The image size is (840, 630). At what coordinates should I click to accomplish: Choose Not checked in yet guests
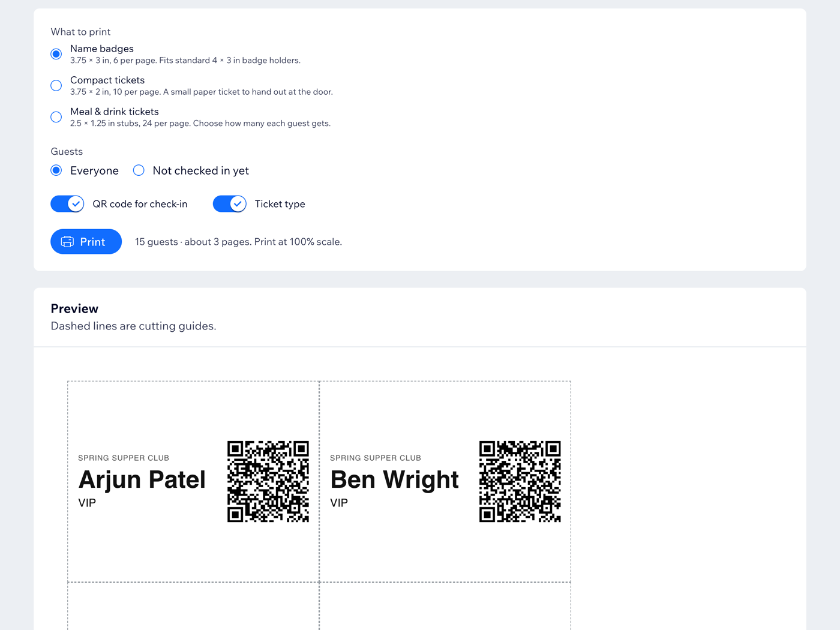click(x=139, y=170)
